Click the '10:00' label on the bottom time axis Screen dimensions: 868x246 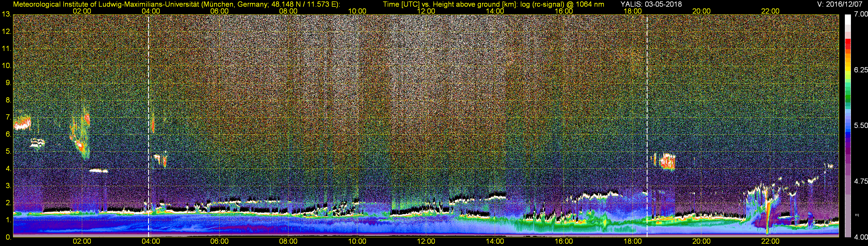[357, 241]
